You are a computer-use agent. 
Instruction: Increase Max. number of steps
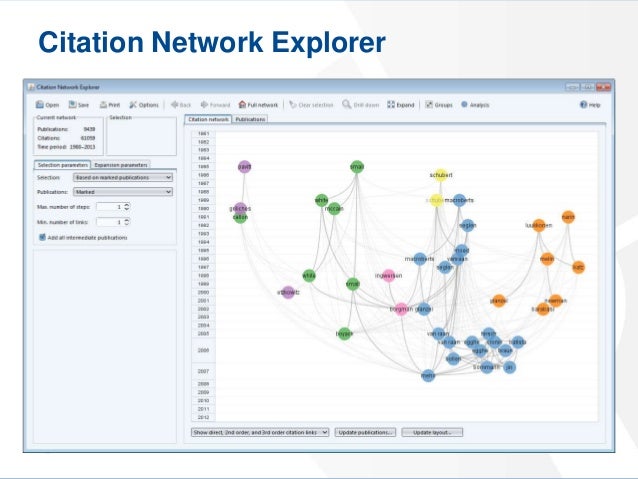click(127, 205)
